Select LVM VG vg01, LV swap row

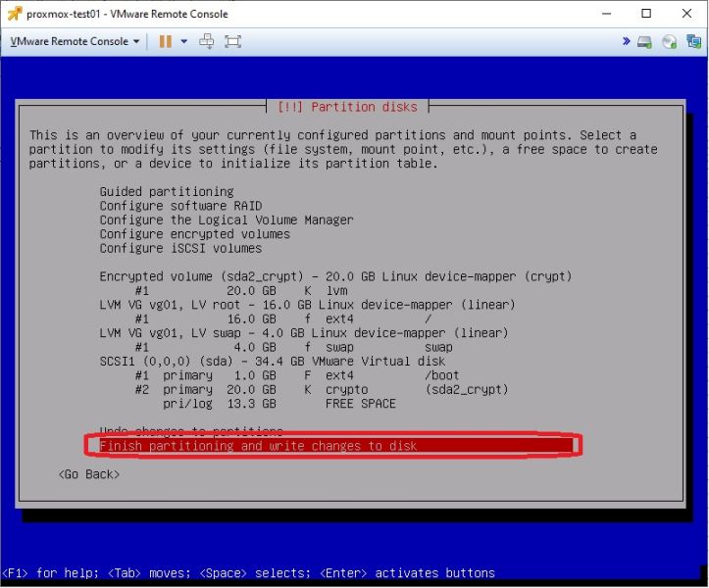pyautogui.click(x=304, y=333)
